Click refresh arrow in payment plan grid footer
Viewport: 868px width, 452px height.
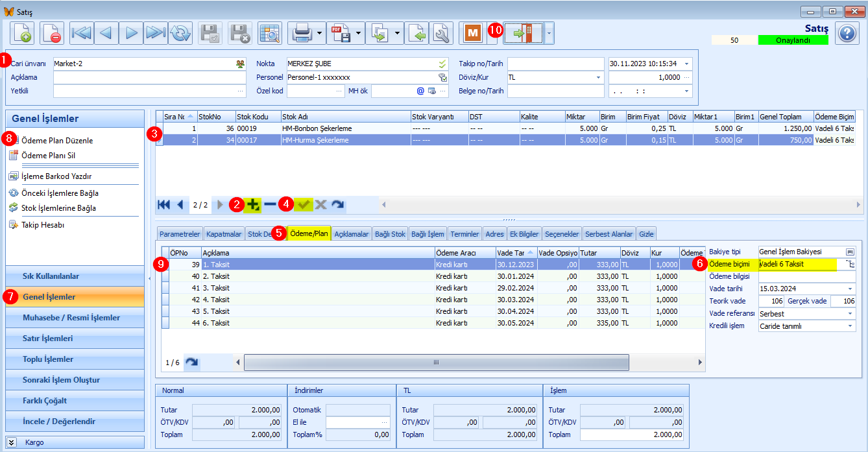point(191,362)
